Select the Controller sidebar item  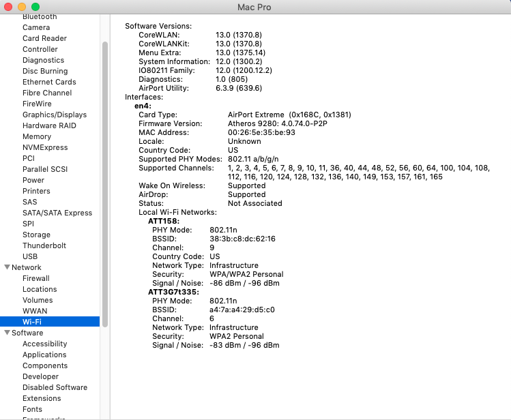pyautogui.click(x=40, y=49)
